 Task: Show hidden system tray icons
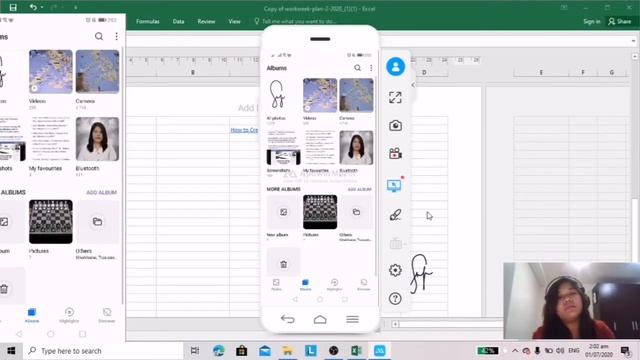[515, 351]
